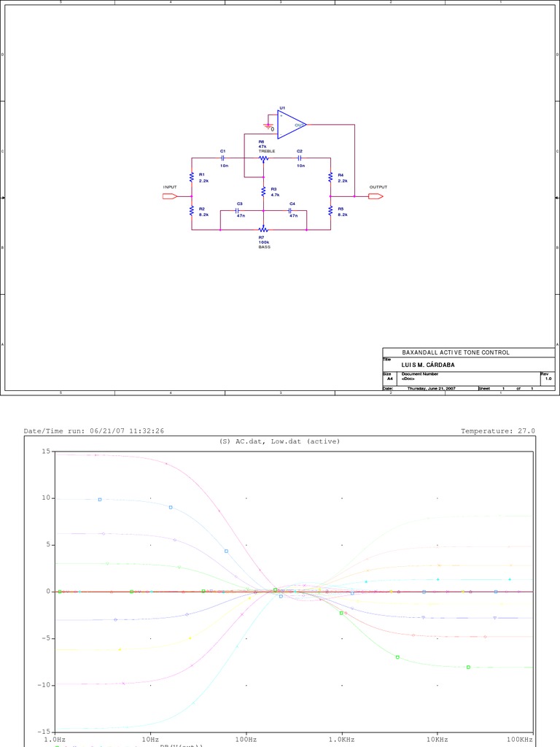Click the 2.2k value beside R4
This screenshot has height=747, width=560.
pyautogui.click(x=343, y=181)
